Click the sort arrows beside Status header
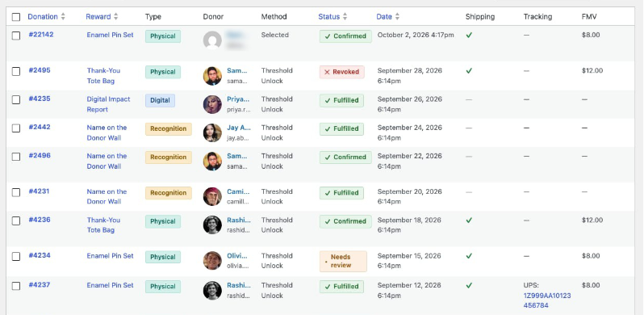 point(345,16)
